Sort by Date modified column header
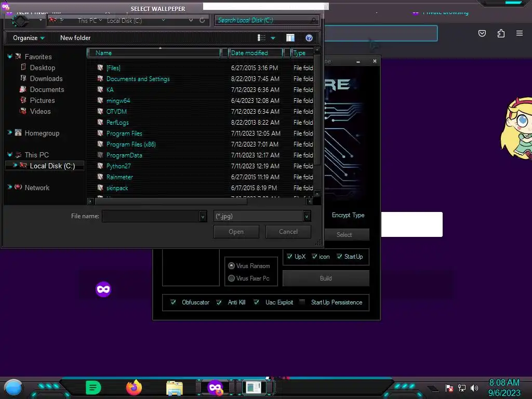 point(255,53)
